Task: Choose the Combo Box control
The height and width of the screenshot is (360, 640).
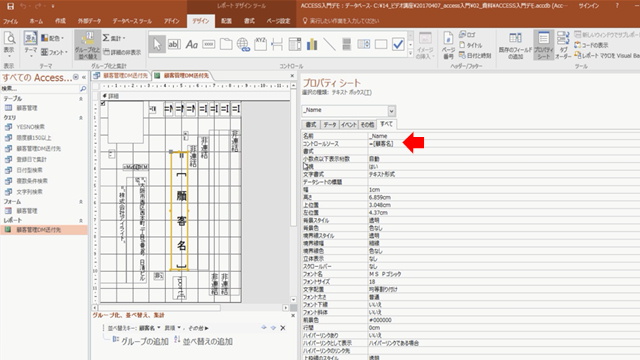Action: point(295,44)
